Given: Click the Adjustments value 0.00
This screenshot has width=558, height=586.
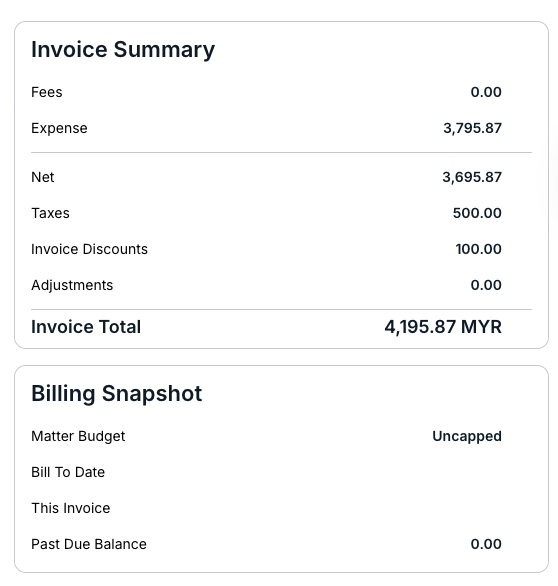Looking at the screenshot, I should (486, 285).
